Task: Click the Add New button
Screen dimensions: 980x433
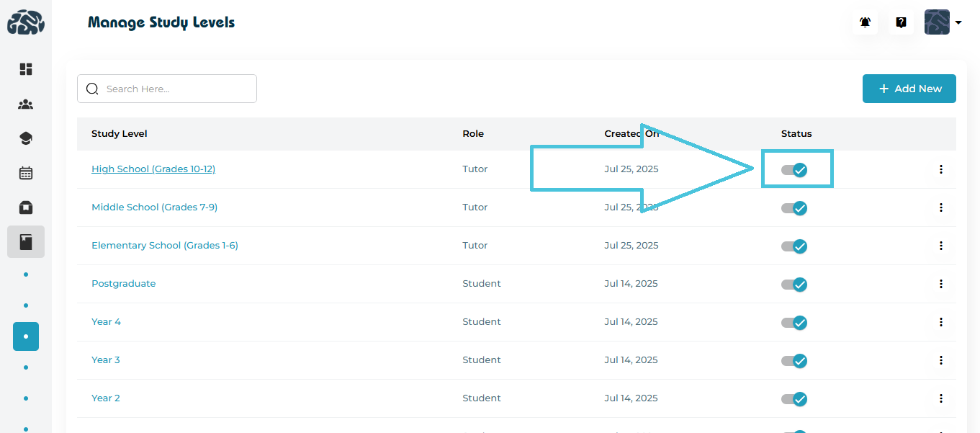Action: [x=909, y=89]
